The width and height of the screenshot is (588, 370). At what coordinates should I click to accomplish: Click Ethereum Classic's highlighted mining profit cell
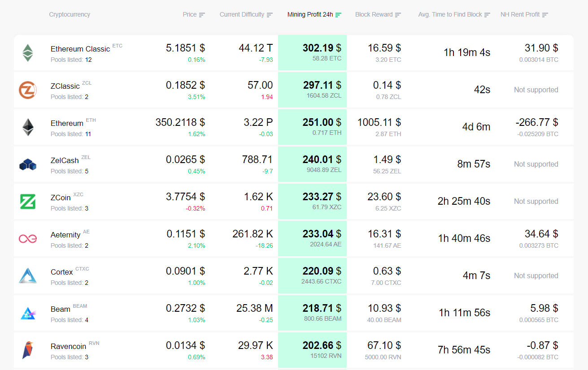coord(312,52)
